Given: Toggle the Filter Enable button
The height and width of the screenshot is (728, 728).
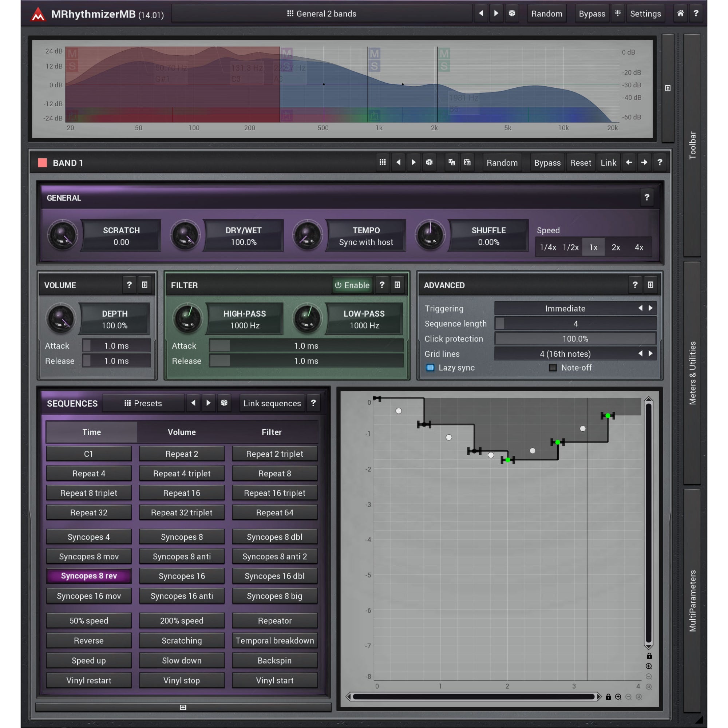Looking at the screenshot, I should [352, 285].
